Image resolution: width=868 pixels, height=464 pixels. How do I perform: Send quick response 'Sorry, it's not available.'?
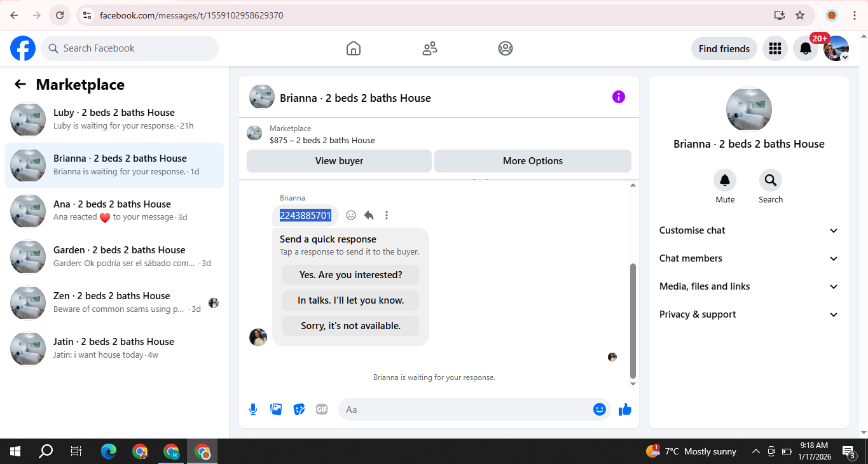tap(350, 326)
